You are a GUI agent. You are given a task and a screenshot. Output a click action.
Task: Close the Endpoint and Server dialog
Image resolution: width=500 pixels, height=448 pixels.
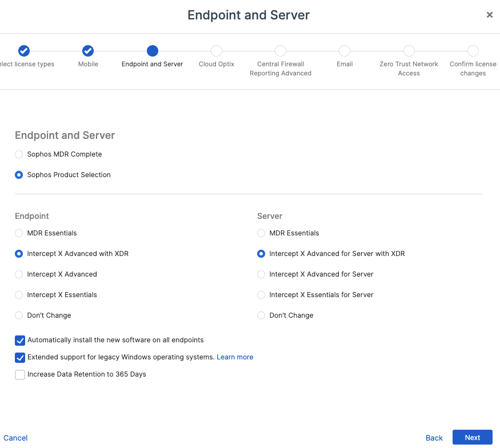pyautogui.click(x=490, y=15)
